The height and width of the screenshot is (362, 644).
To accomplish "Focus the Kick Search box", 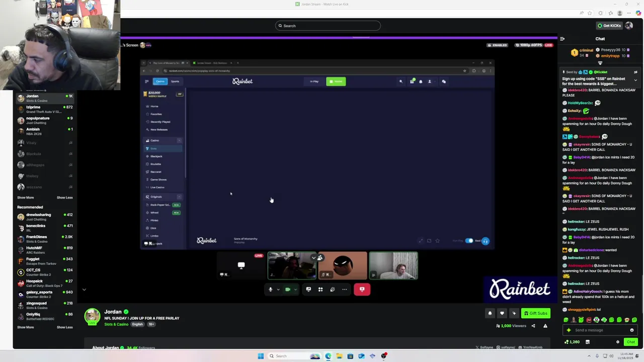I will click(x=328, y=26).
